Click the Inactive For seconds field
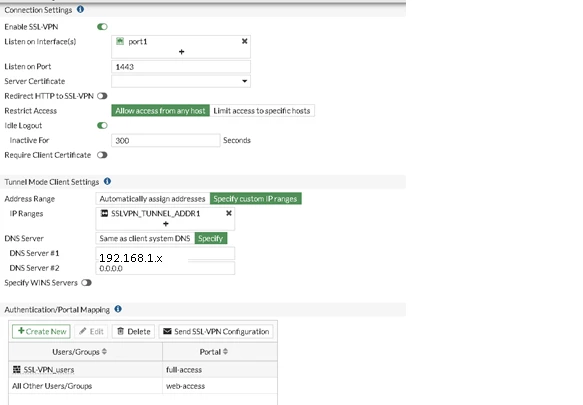This screenshot has height=405, width=583. (x=165, y=141)
